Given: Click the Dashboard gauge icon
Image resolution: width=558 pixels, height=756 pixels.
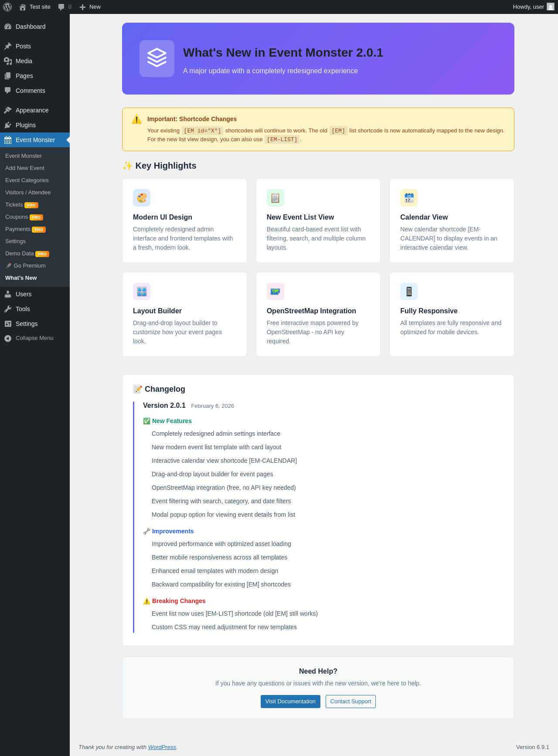Looking at the screenshot, I should click(x=8, y=27).
